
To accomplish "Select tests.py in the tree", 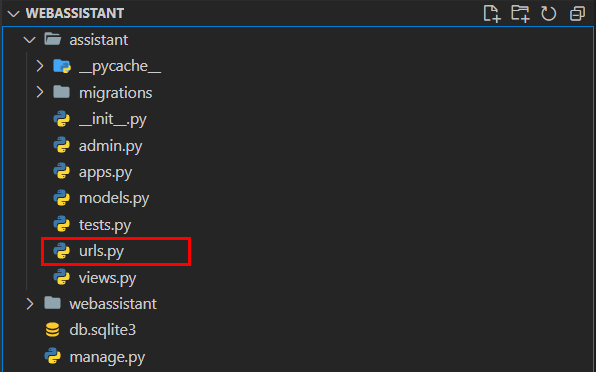I will click(105, 225).
